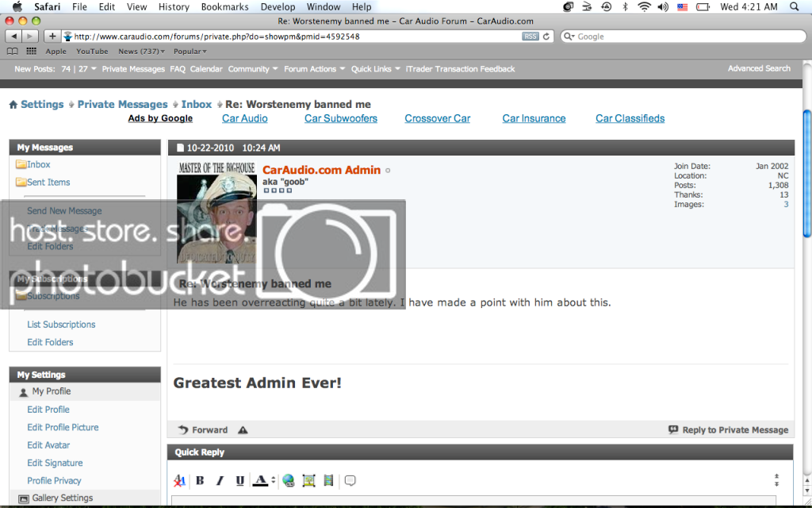Click the editor resize arrows icon
This screenshot has width=812, height=508.
777,480
